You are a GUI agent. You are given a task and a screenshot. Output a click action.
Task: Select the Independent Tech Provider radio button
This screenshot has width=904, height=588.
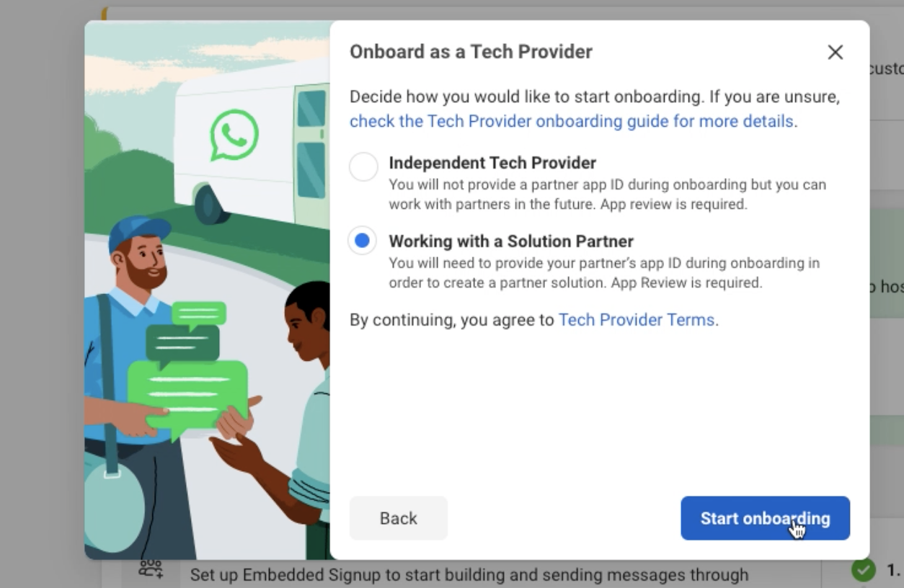click(363, 167)
